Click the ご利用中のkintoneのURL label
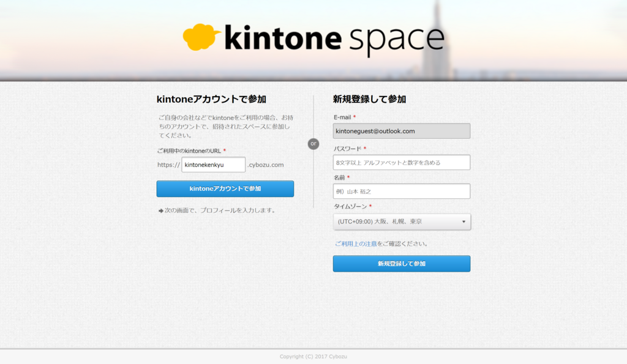Image resolution: width=627 pixels, height=364 pixels. pos(189,151)
